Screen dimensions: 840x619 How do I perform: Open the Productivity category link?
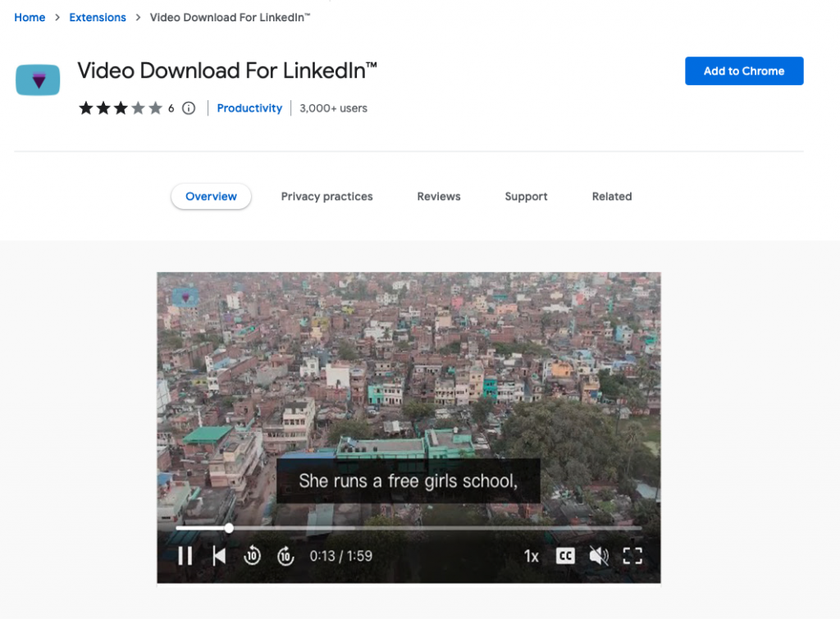249,107
